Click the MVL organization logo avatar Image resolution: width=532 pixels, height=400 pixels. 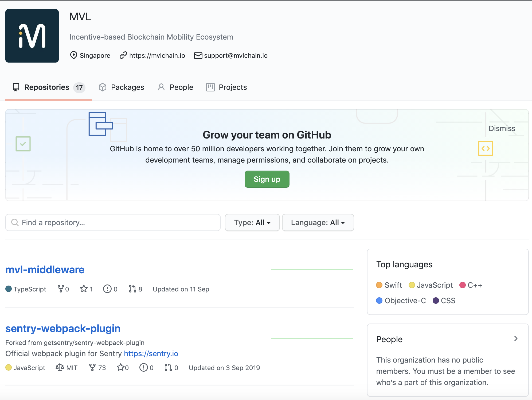click(32, 36)
